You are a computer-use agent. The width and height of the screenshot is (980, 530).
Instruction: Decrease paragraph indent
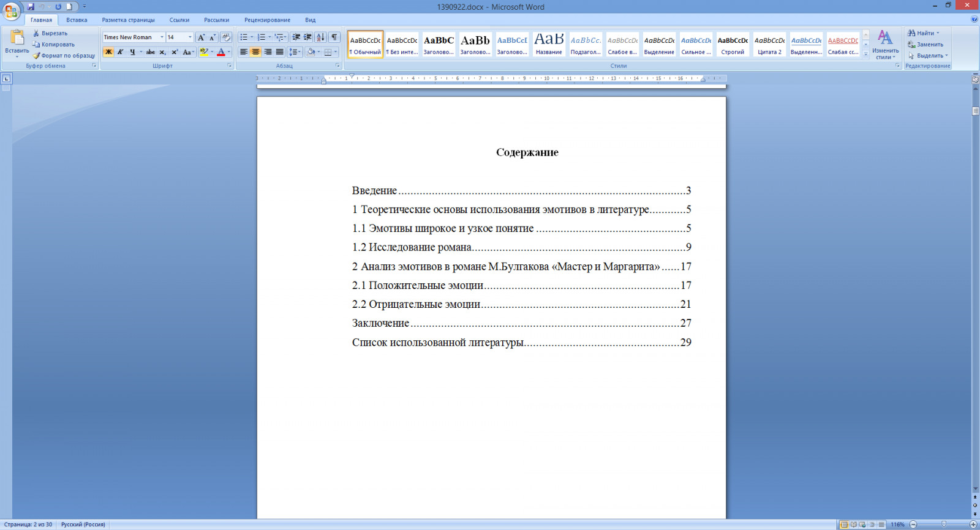pos(296,37)
